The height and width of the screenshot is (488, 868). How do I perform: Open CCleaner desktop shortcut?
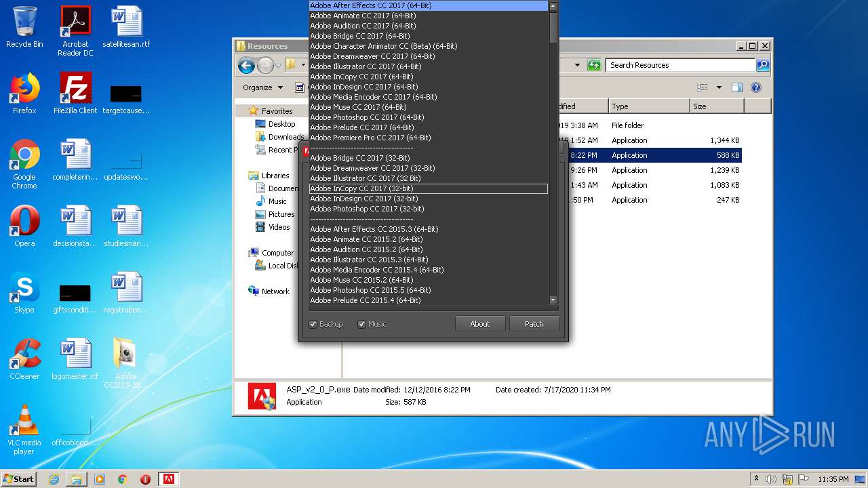(24, 359)
